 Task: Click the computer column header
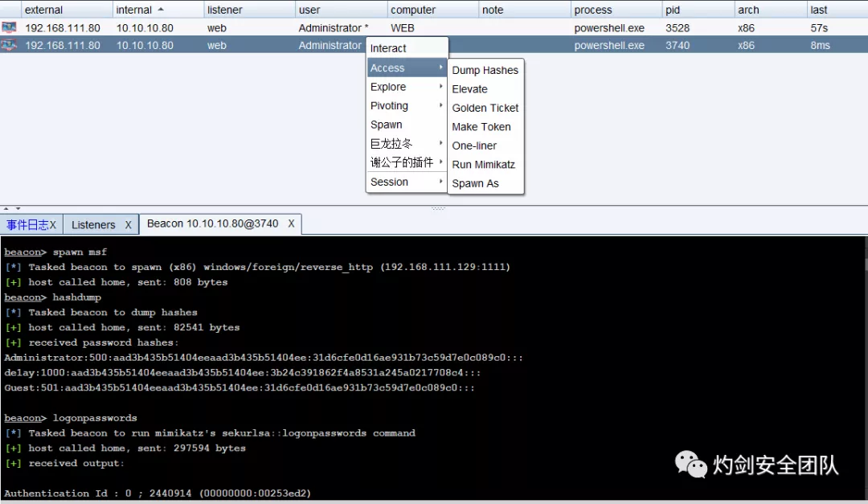pyautogui.click(x=432, y=10)
